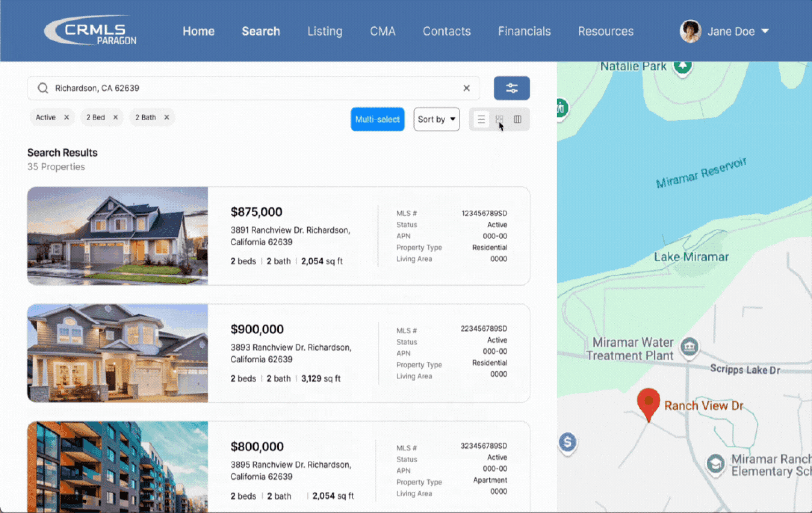
Task: Click the dollar sign map marker
Action: 568,442
